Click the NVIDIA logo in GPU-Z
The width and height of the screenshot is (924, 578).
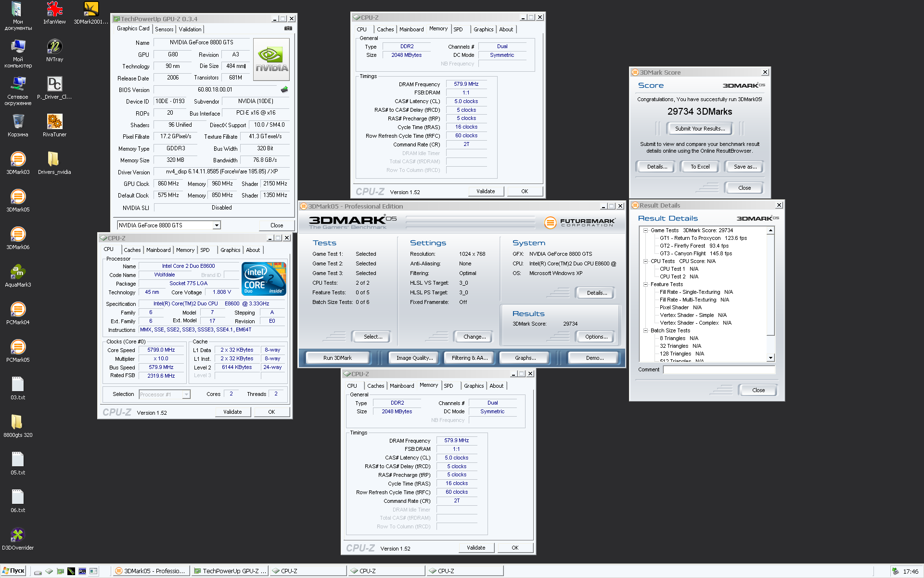point(271,59)
